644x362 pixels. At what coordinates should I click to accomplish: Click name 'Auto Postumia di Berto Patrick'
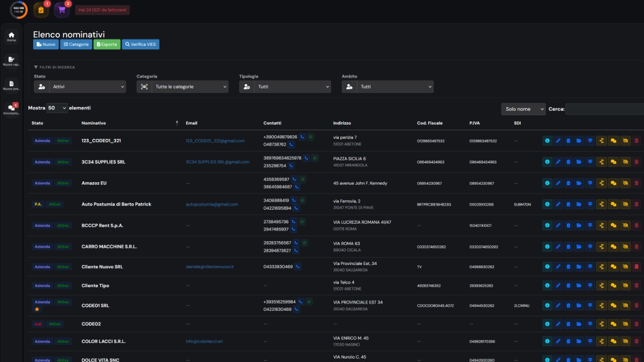coord(116,204)
